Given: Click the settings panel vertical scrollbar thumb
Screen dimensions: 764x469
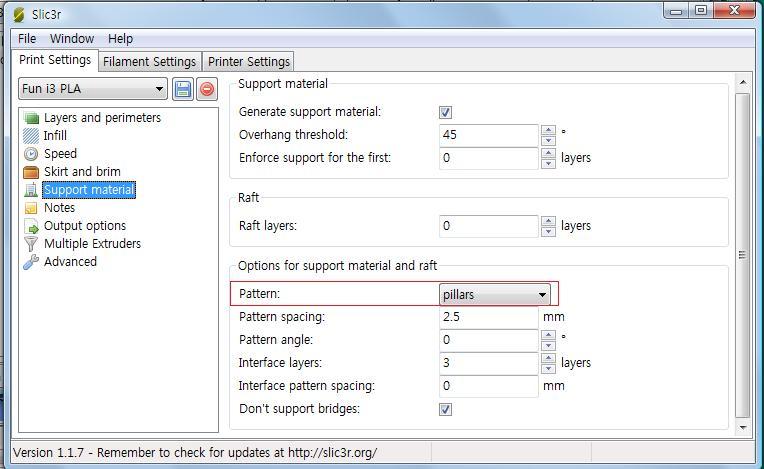Looking at the screenshot, I should click(x=743, y=255).
